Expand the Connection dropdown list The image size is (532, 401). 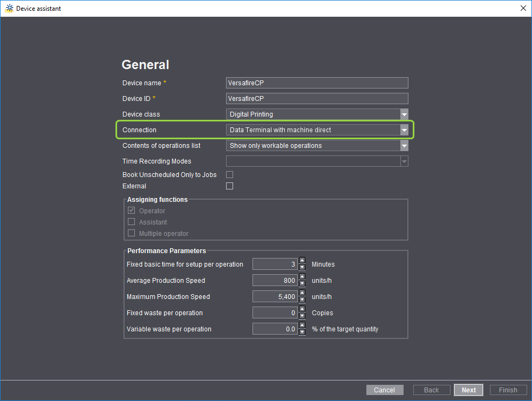tap(404, 130)
